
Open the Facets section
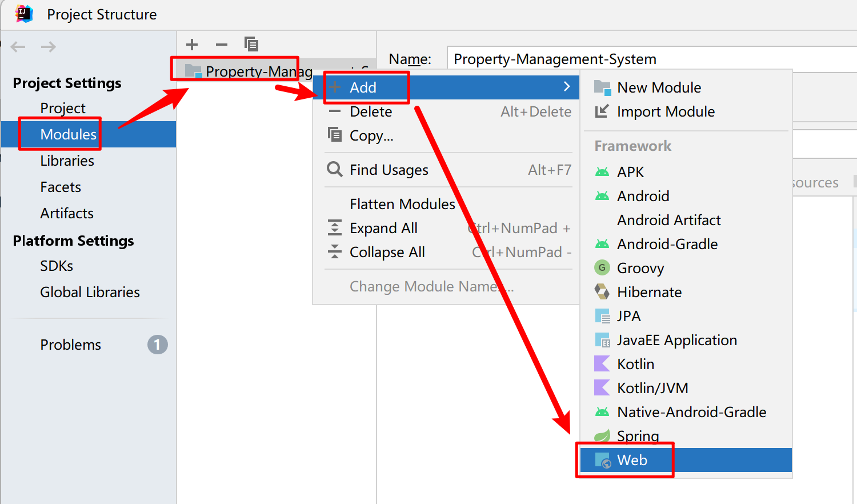coord(61,187)
